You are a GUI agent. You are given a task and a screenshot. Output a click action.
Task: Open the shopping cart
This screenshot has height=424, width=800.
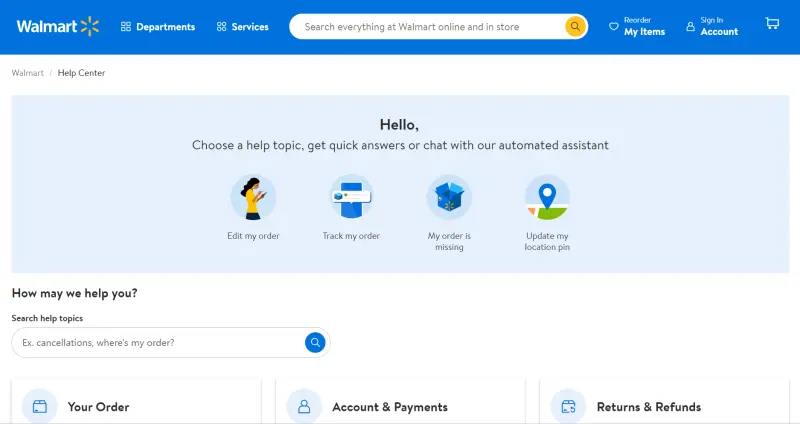772,23
